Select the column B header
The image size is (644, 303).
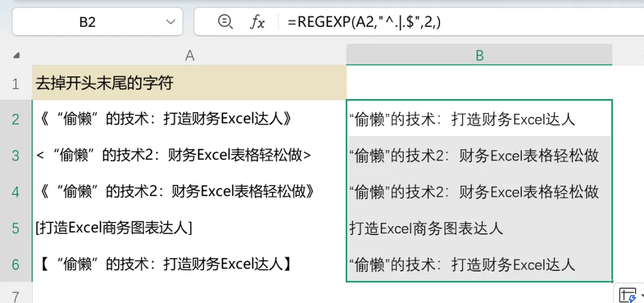click(x=479, y=55)
